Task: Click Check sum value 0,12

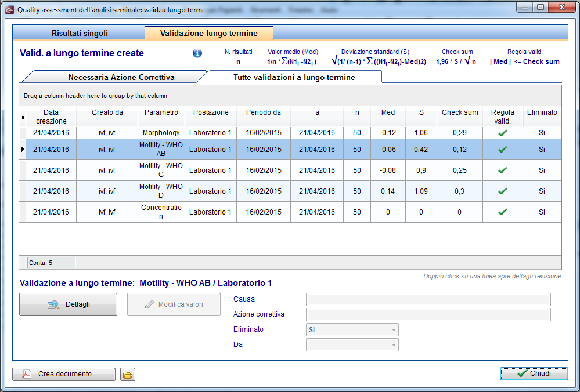Action: click(460, 149)
